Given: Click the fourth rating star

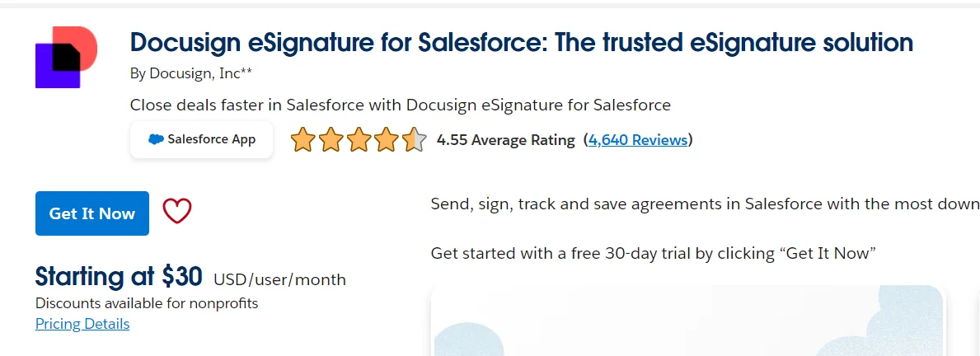Looking at the screenshot, I should 386,140.
